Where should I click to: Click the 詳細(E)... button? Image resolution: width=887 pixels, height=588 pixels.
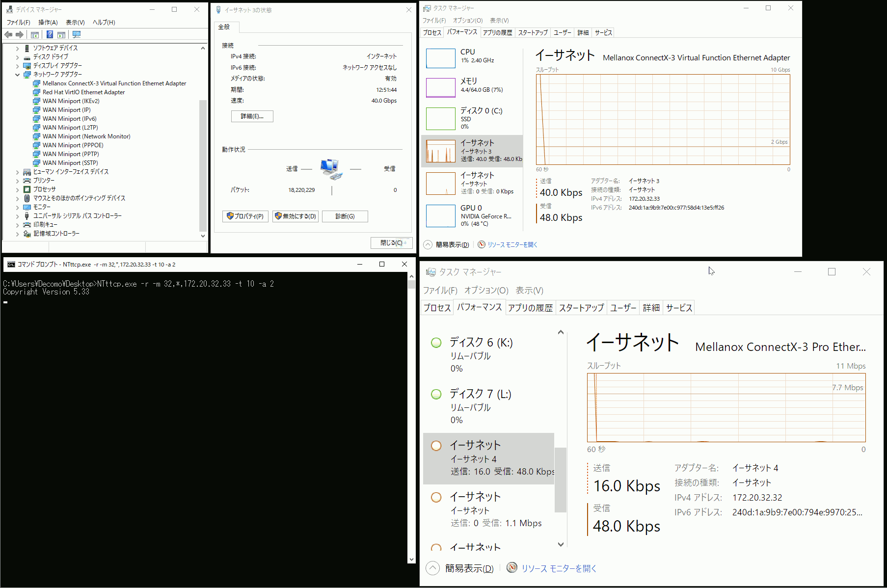pos(252,116)
